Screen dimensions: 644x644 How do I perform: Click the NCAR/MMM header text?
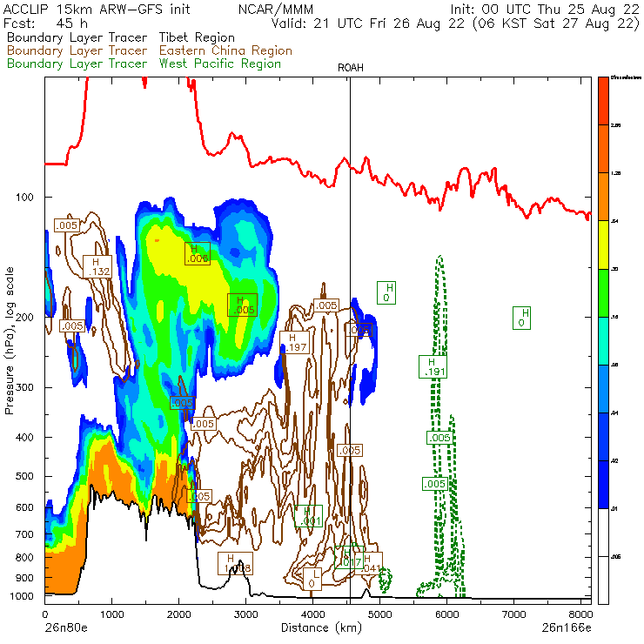[276, 9]
